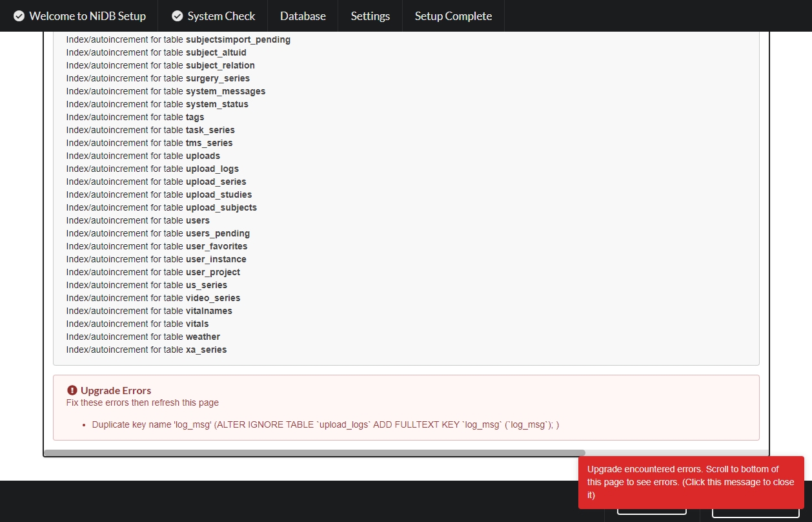Click the horizontal scrollbar thumb below the errors
The image size is (812, 522).
314,453
